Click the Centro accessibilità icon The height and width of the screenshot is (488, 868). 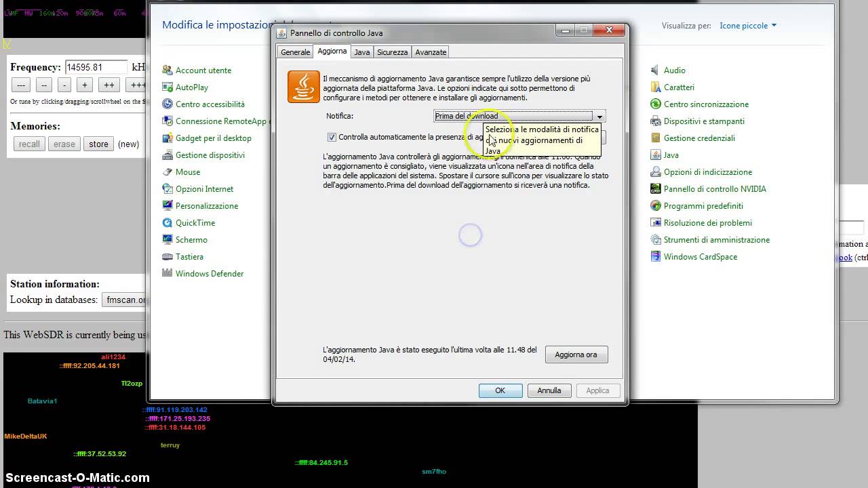point(167,104)
